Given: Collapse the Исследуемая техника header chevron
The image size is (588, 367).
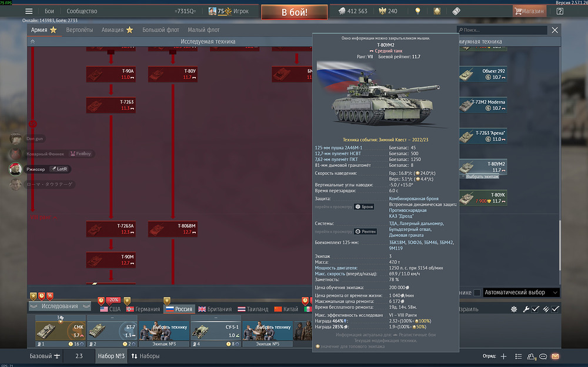Looking at the screenshot, I should 32,42.
